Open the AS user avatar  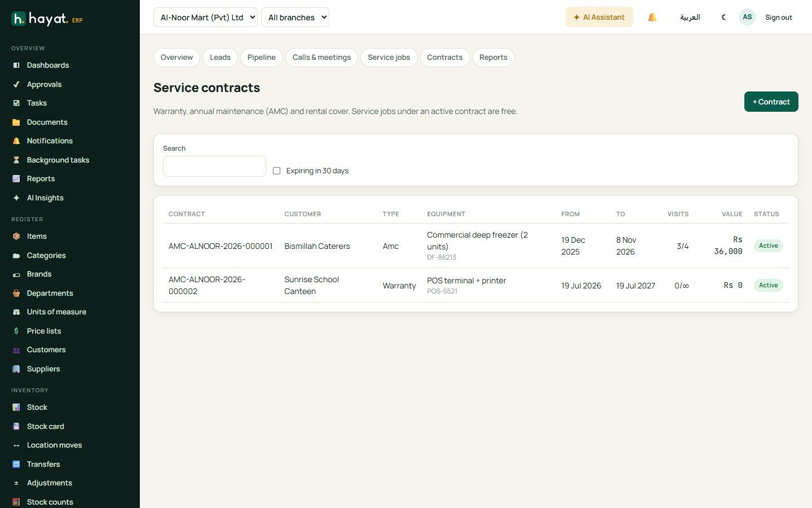coord(747,17)
